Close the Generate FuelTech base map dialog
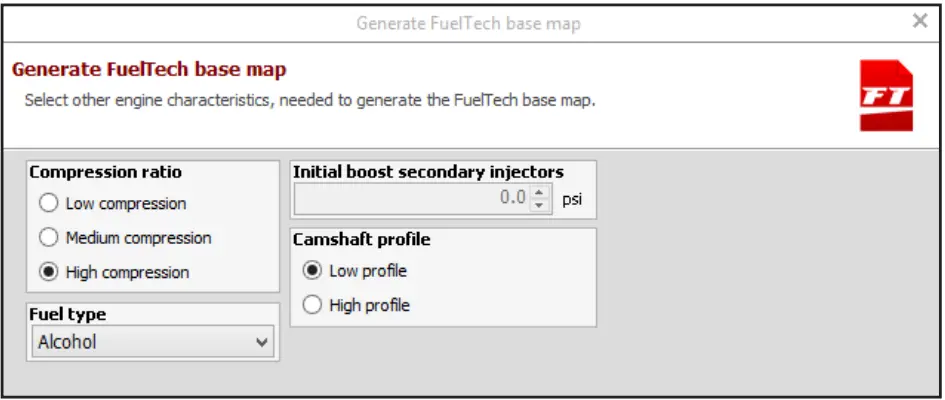This screenshot has height=400, width=945. (x=919, y=21)
